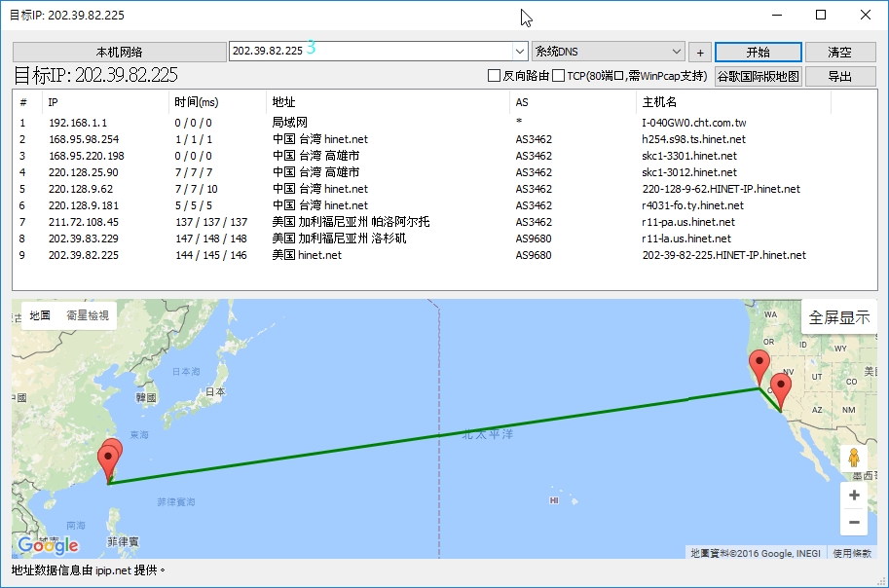Select hop 9 row 202.39.82.225
The height and width of the screenshot is (588, 889).
[x=86, y=255]
